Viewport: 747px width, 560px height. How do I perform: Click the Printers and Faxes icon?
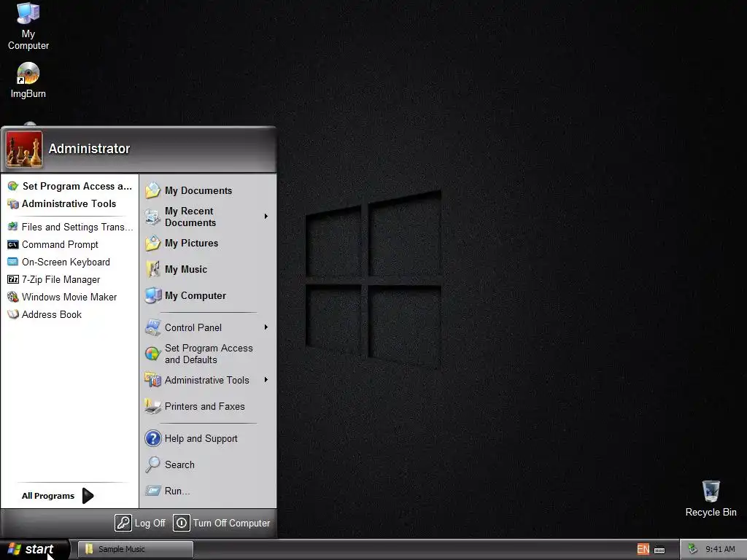[x=153, y=406]
